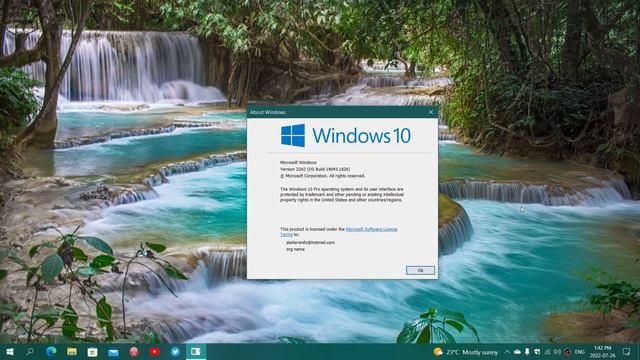The width and height of the screenshot is (640, 360).
Task: Click the USB safely remove tray icon
Action: tap(527, 352)
